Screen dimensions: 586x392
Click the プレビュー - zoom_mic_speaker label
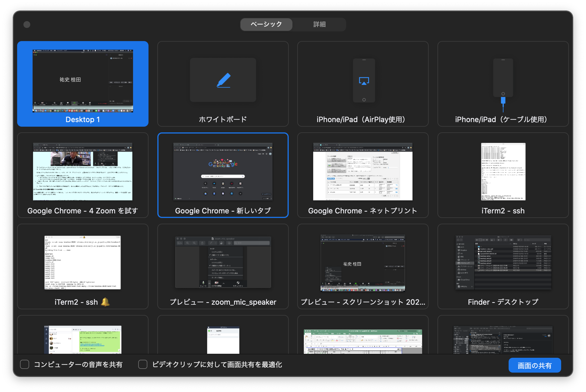(223, 302)
